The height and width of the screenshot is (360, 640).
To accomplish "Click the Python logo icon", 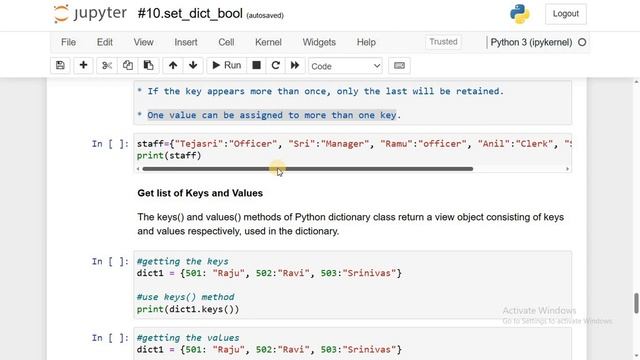I will [520, 14].
